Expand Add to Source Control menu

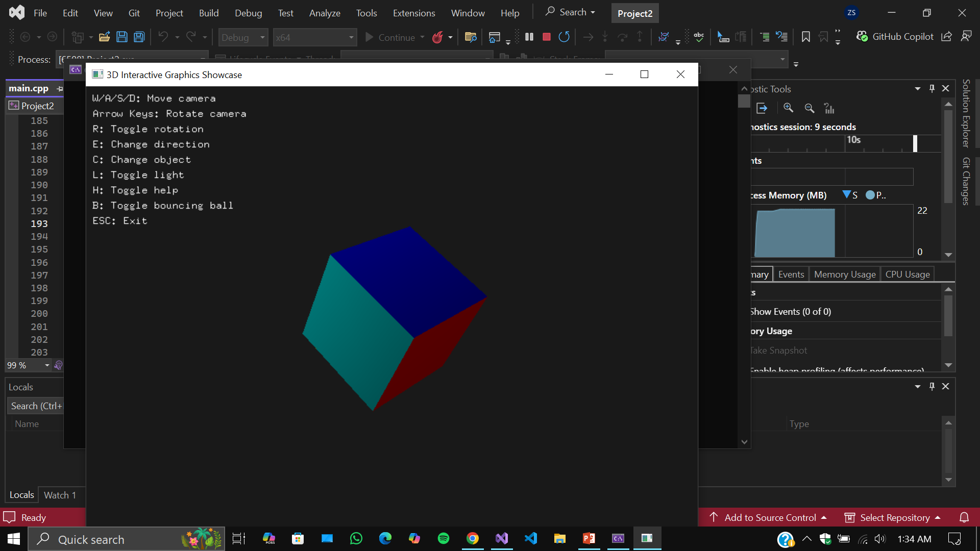pos(768,517)
